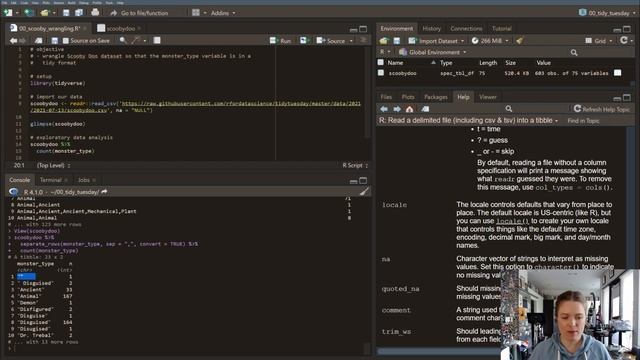Open the Packages tab
Image resolution: width=640 pixels, height=360 pixels.
pyautogui.click(x=436, y=97)
